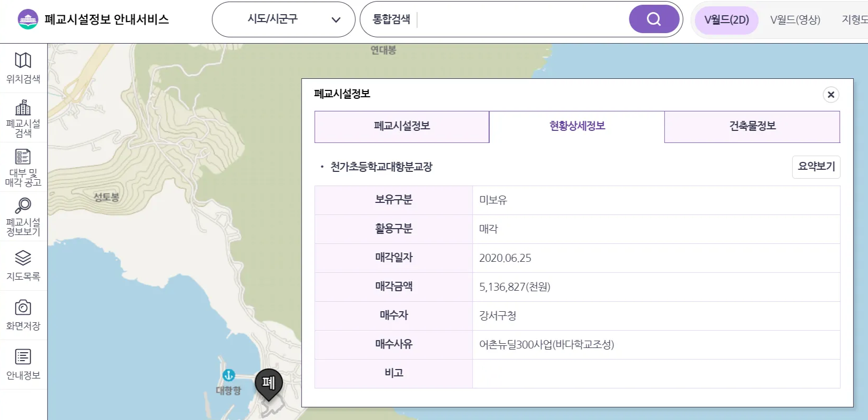This screenshot has width=868, height=420.
Task: Click the amount 5,136,827(천원)
Action: click(514, 287)
